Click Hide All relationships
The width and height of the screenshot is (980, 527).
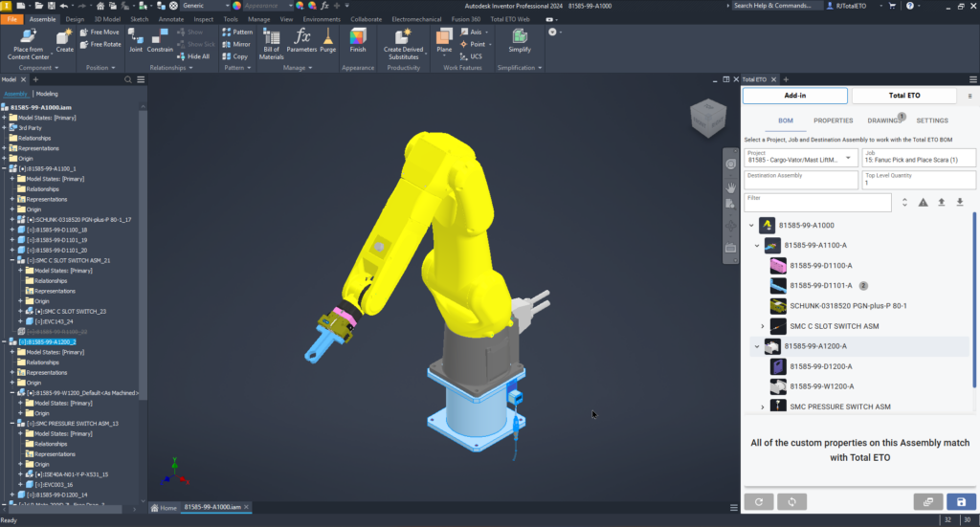point(193,56)
